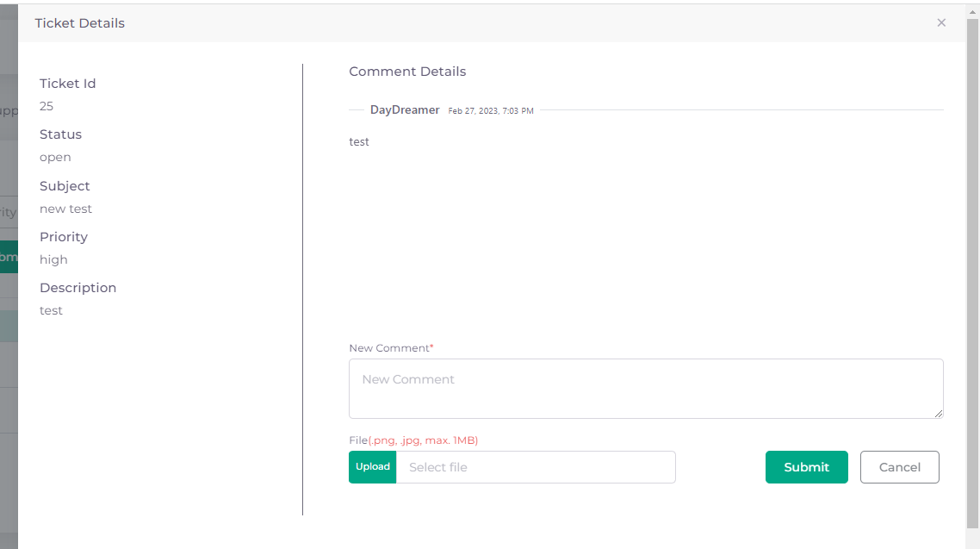This screenshot has width=980, height=549.
Task: Click the resize handle of the comment box
Action: (938, 414)
